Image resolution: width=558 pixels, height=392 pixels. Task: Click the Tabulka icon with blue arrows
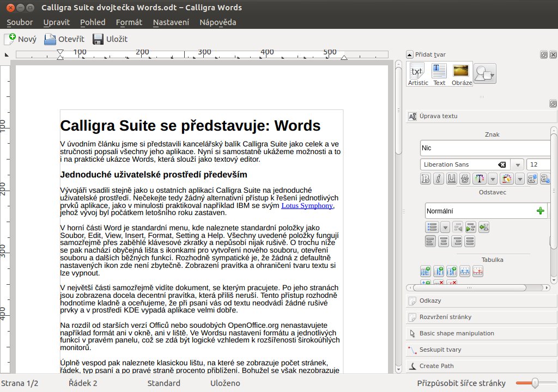(x=465, y=272)
